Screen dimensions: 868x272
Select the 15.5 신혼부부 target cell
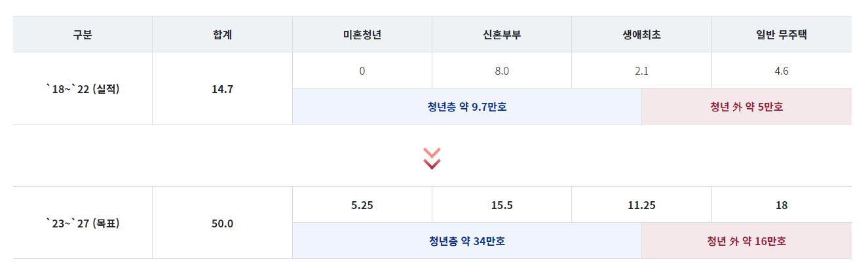(x=502, y=205)
